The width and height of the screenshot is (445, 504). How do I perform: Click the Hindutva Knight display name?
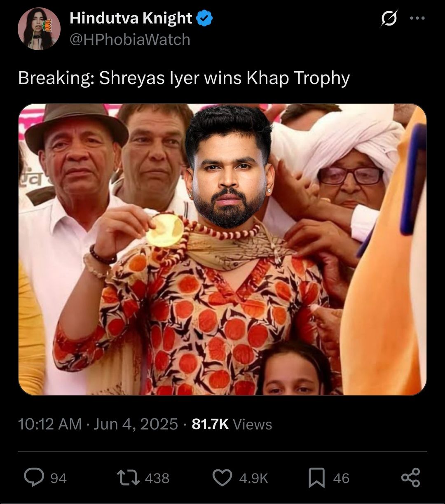coord(131,18)
